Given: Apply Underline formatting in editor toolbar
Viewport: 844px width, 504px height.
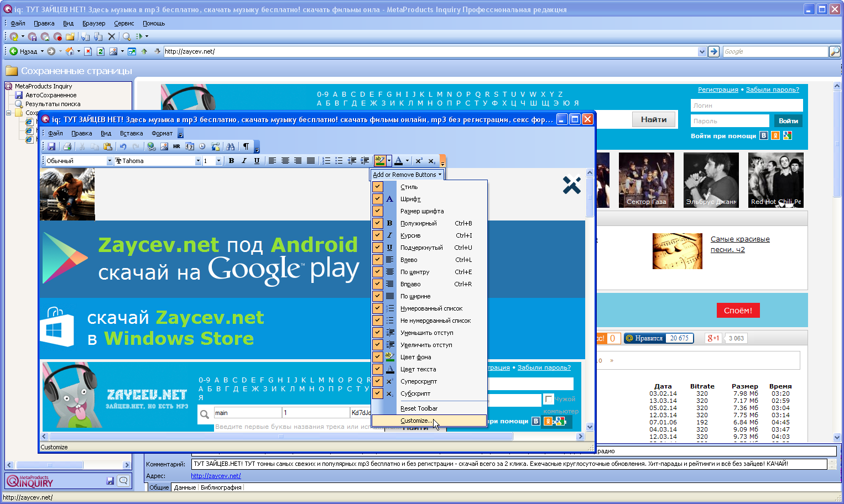Looking at the screenshot, I should tap(257, 161).
